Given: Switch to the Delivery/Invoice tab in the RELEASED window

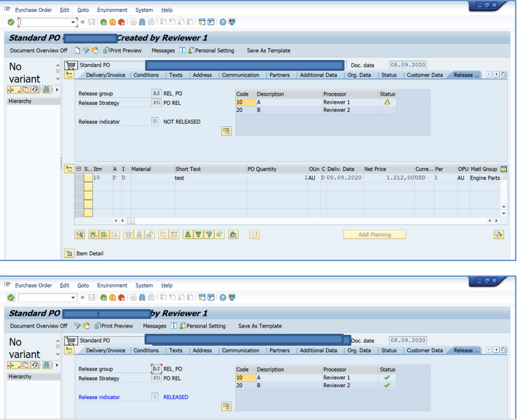Looking at the screenshot, I should click(106, 350).
